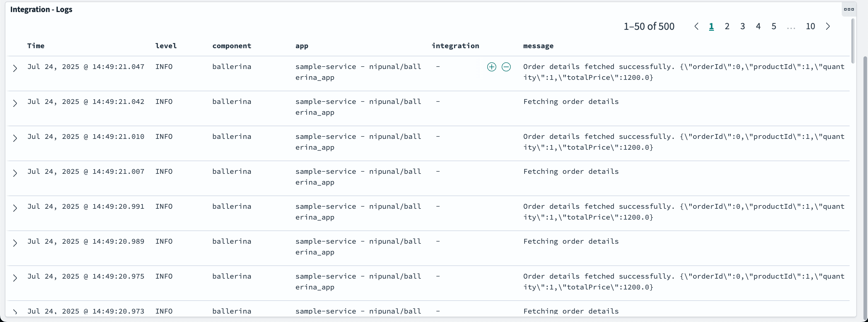Click 'Fetching order details' message at 14:49:21.007
The width and height of the screenshot is (868, 322).
pos(571,171)
